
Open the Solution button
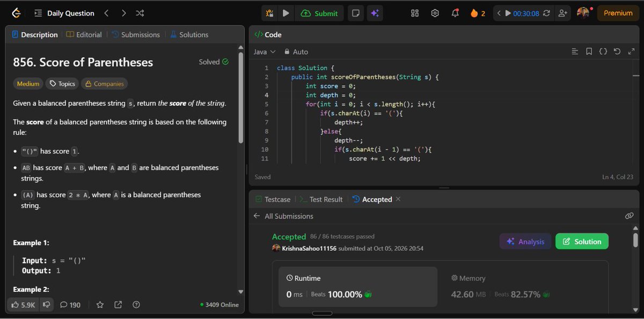pos(582,241)
